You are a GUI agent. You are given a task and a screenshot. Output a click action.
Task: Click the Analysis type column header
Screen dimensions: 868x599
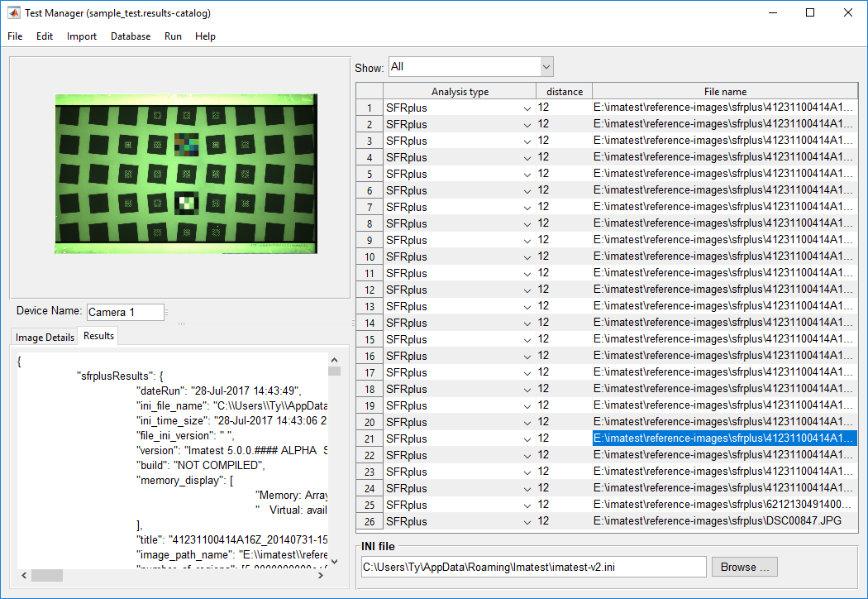[460, 92]
